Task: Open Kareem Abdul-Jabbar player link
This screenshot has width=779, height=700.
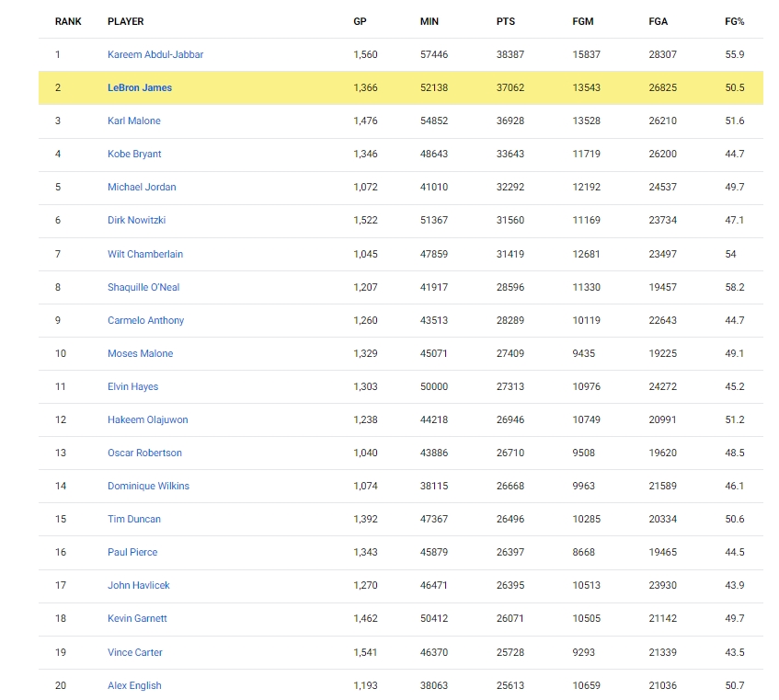Action: point(155,54)
